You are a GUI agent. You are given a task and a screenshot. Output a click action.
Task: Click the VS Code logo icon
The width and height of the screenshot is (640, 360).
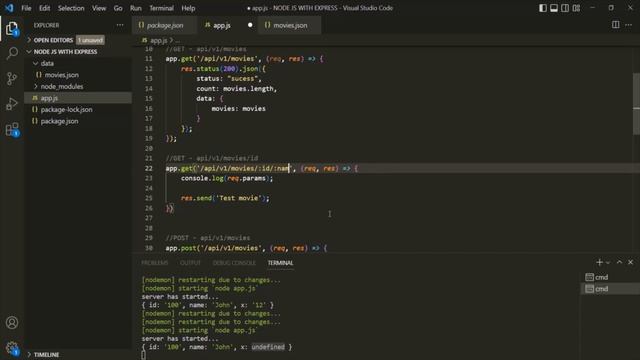[9, 8]
